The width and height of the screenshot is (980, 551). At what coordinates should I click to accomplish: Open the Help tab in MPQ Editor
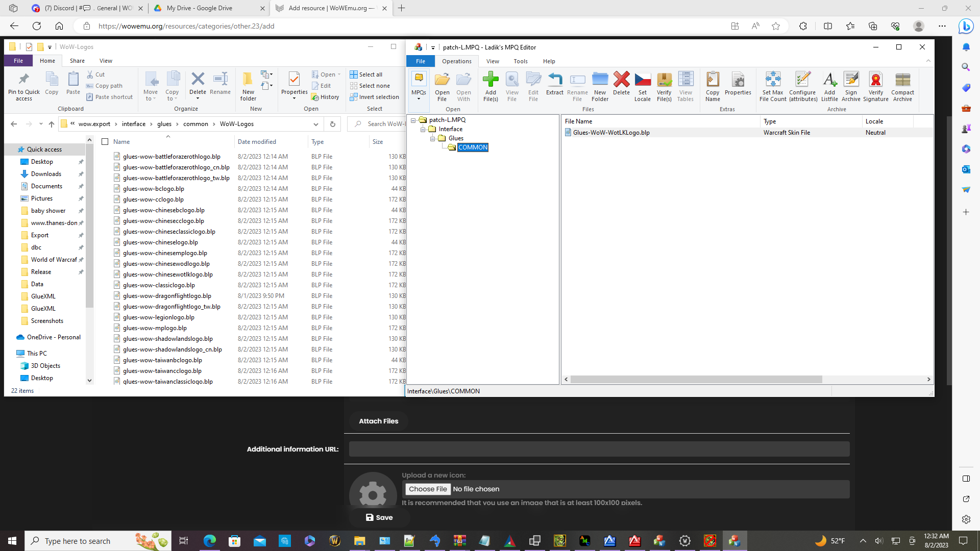(549, 61)
